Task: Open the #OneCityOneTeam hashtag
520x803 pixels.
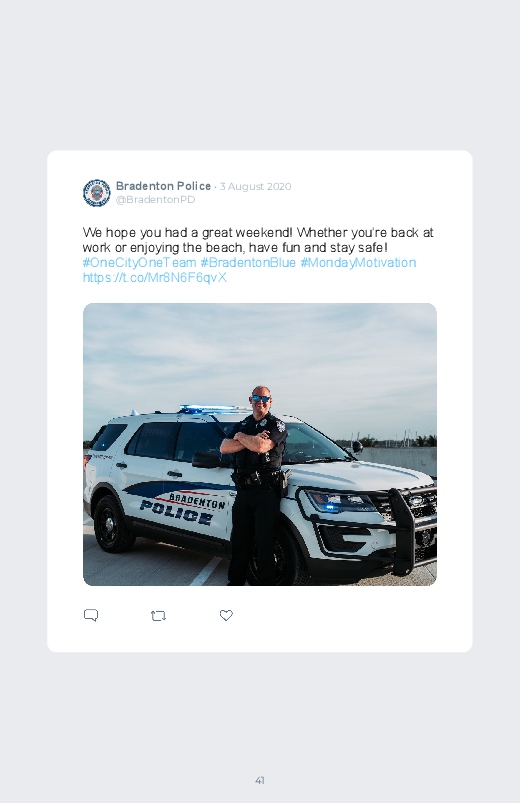Action: click(x=139, y=263)
